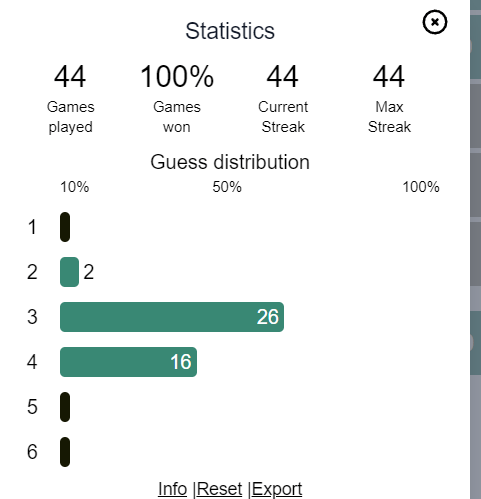Screen dimensions: 481x499
Task: Click the Current Streak value
Action: coord(283,77)
